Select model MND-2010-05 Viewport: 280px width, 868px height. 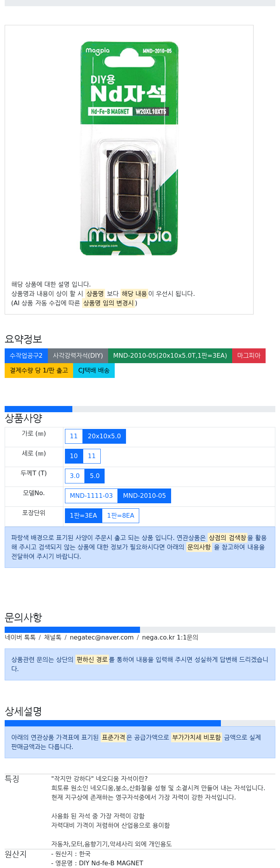pyautogui.click(x=144, y=496)
